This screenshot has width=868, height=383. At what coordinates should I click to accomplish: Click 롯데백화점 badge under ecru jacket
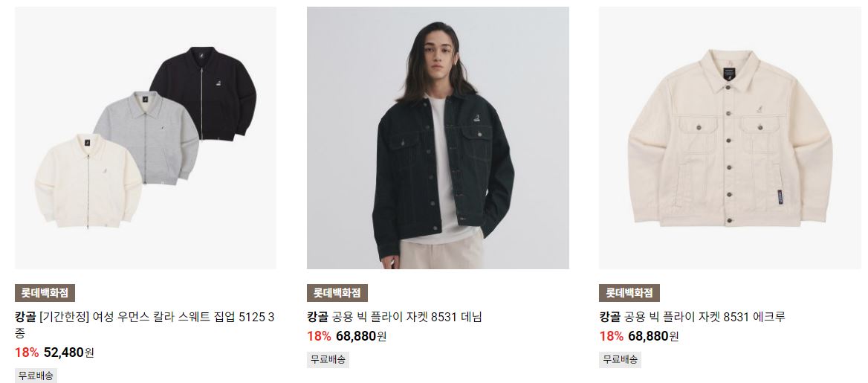point(629,293)
